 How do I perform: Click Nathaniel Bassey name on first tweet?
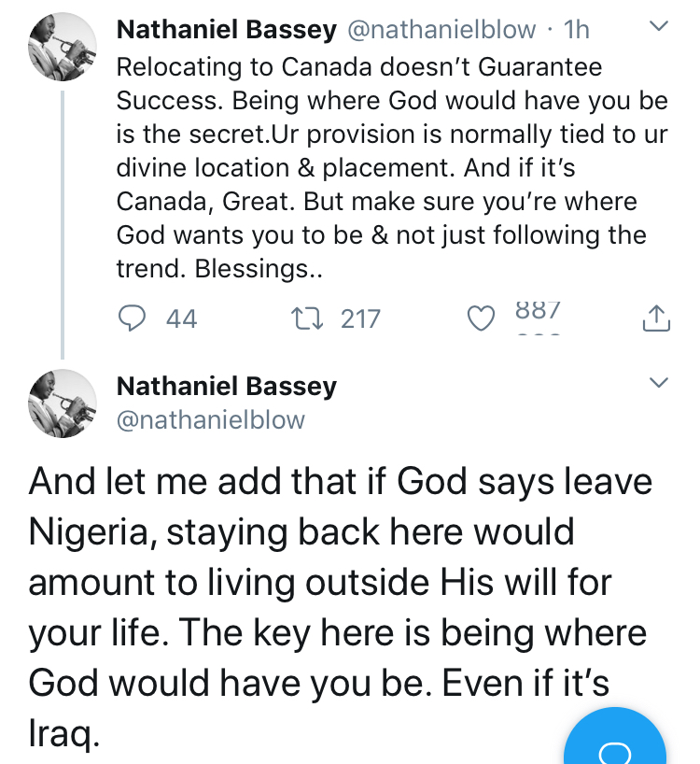226,30
